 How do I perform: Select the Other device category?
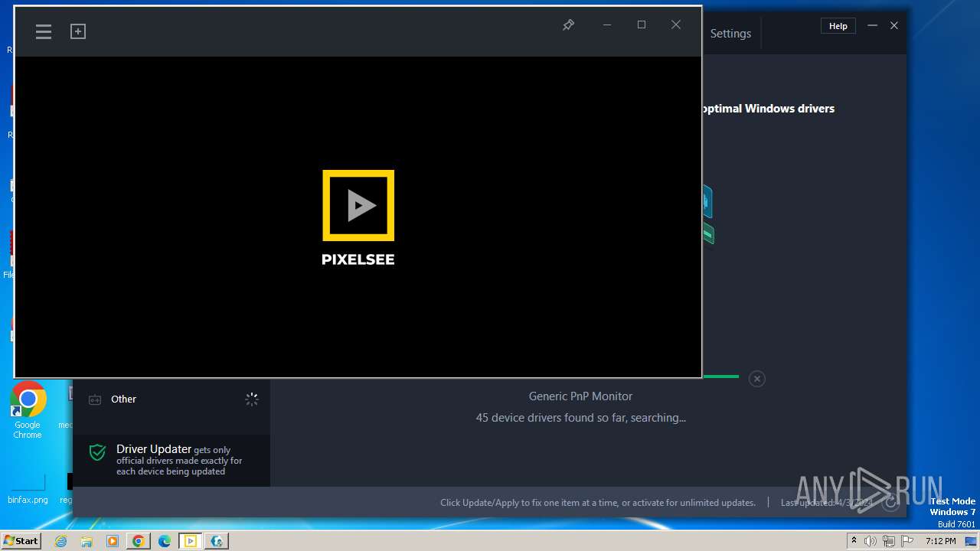point(171,399)
